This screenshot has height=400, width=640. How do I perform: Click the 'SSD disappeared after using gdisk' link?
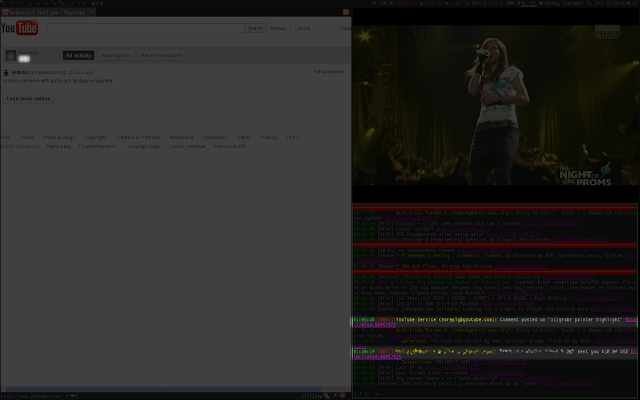[x=513, y=234]
